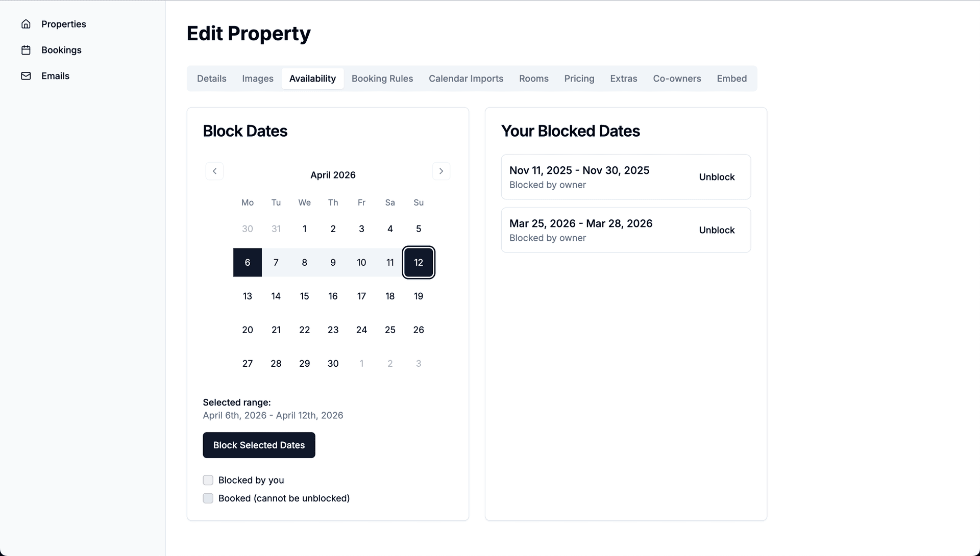Screen dimensions: 980x556
Task: Select the Pricing tab
Action: click(x=579, y=79)
